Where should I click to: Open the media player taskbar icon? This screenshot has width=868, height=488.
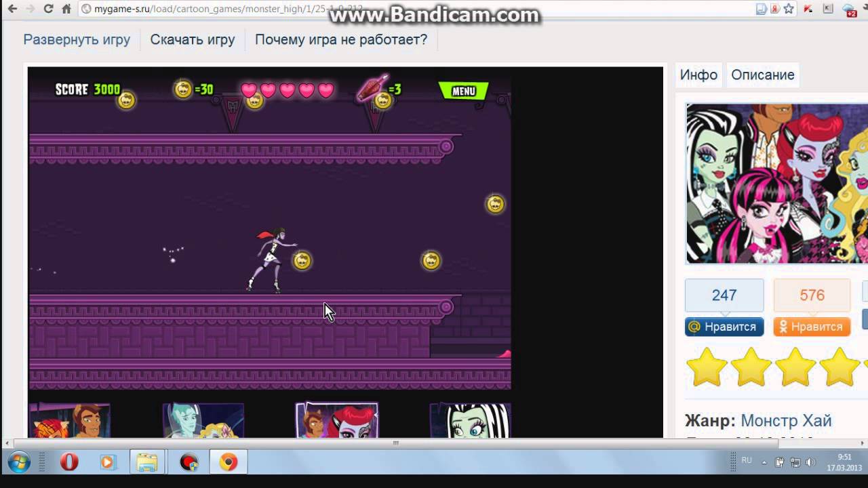click(x=107, y=462)
